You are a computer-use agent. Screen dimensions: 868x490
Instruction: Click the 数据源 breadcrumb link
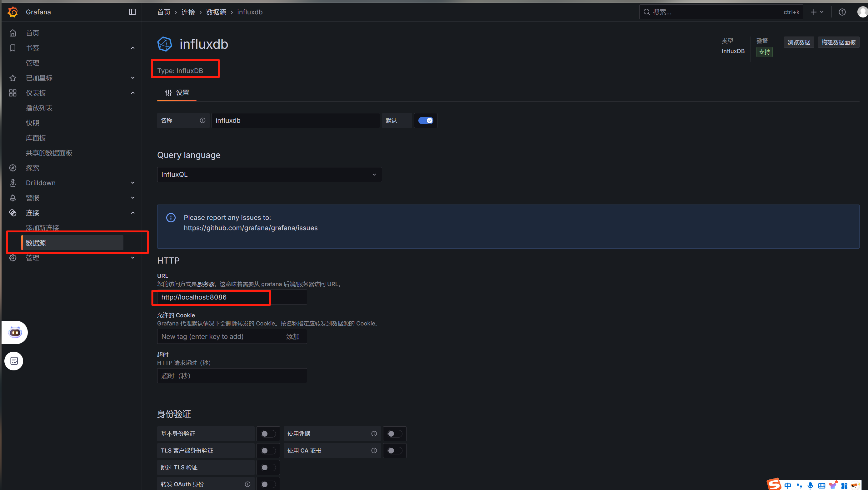[x=216, y=12]
